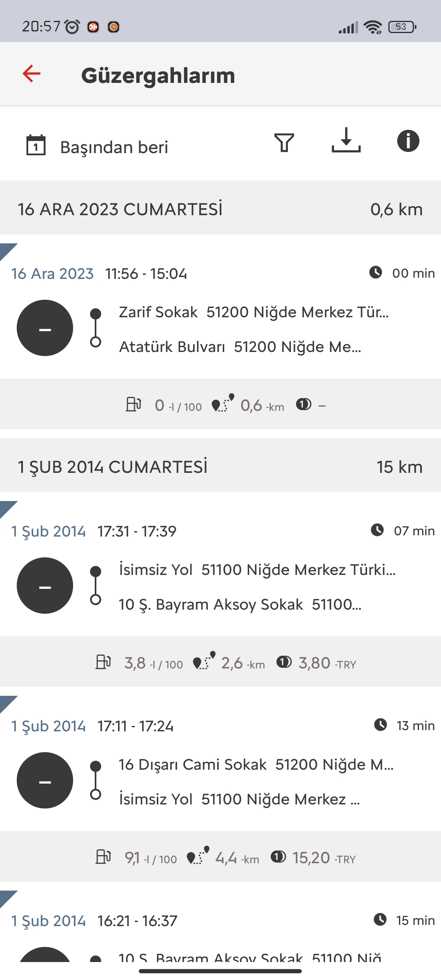The width and height of the screenshot is (441, 980).
Task: Tap corner flag on 17:11 trip
Action: coord(7,703)
